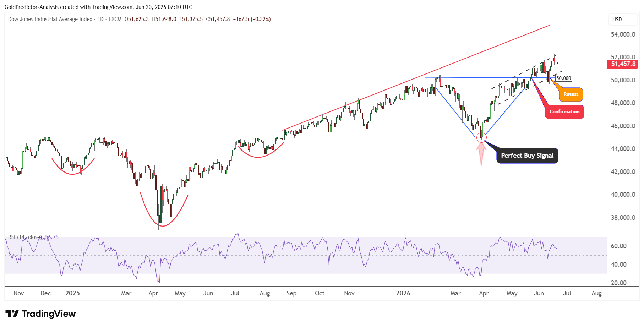The image size is (644, 327).
Task: Click the 20.00 RSI axis label
Action: [618, 283]
